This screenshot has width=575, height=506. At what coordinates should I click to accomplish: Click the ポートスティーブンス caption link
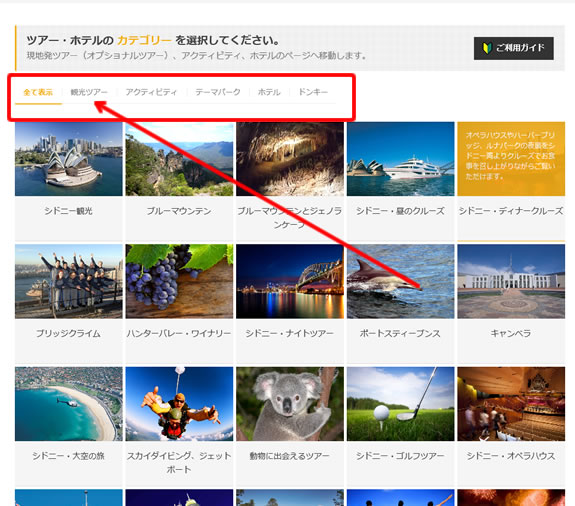tap(400, 333)
